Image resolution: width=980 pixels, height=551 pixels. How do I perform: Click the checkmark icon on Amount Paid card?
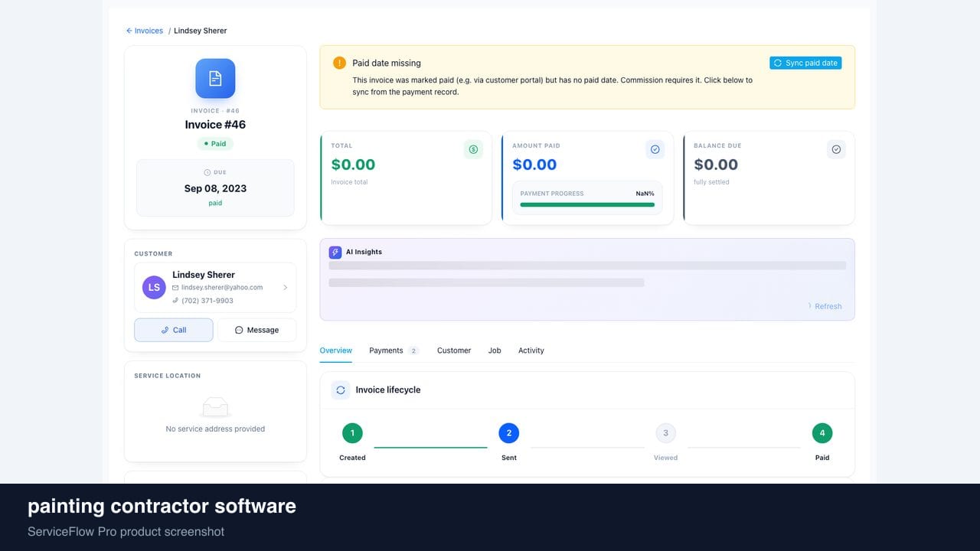[x=655, y=149]
